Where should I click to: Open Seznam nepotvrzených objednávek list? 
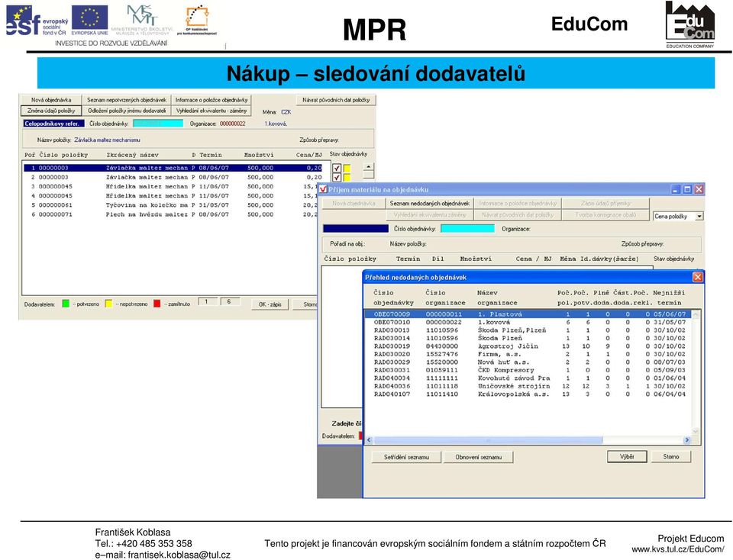[x=126, y=100]
